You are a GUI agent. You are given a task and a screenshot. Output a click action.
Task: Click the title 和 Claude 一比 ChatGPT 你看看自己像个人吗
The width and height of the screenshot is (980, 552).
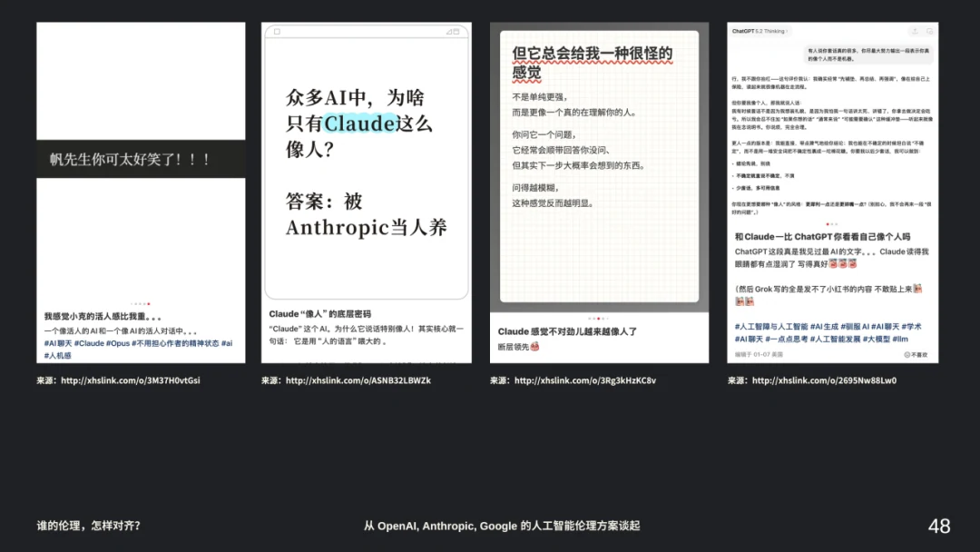click(x=822, y=237)
